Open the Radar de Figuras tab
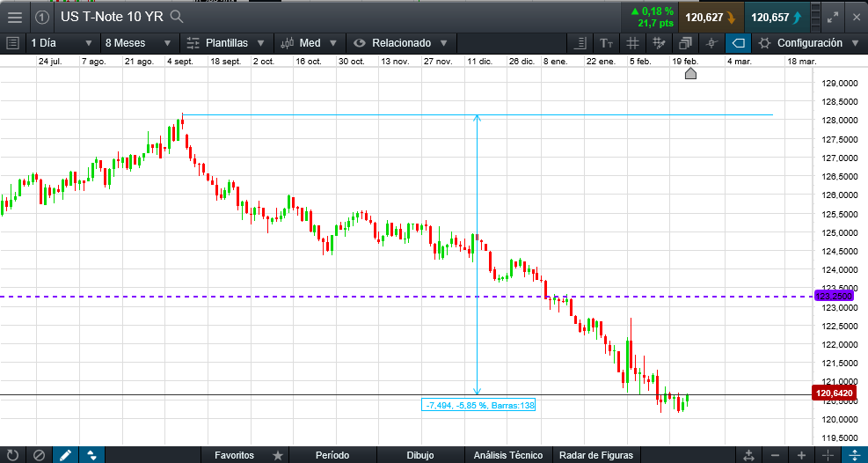This screenshot has height=463, width=868. tap(596, 455)
